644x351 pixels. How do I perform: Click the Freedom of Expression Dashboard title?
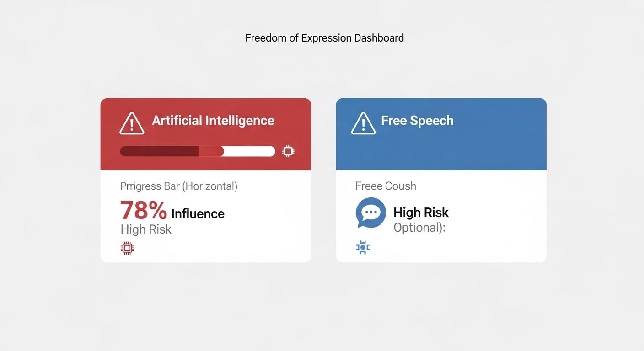click(x=324, y=38)
